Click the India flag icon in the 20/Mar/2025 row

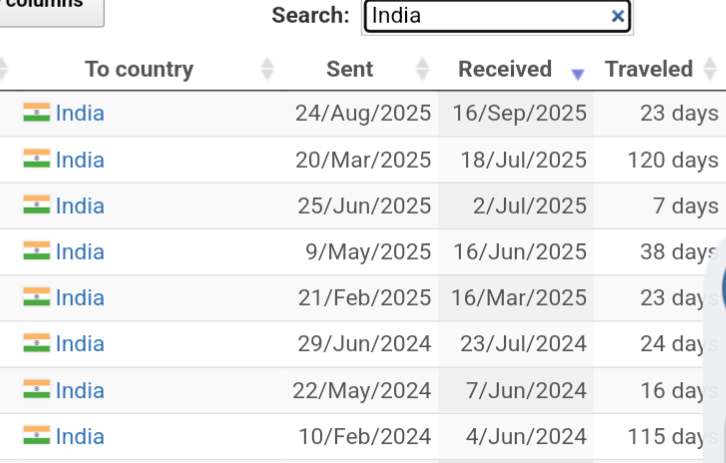click(37, 159)
